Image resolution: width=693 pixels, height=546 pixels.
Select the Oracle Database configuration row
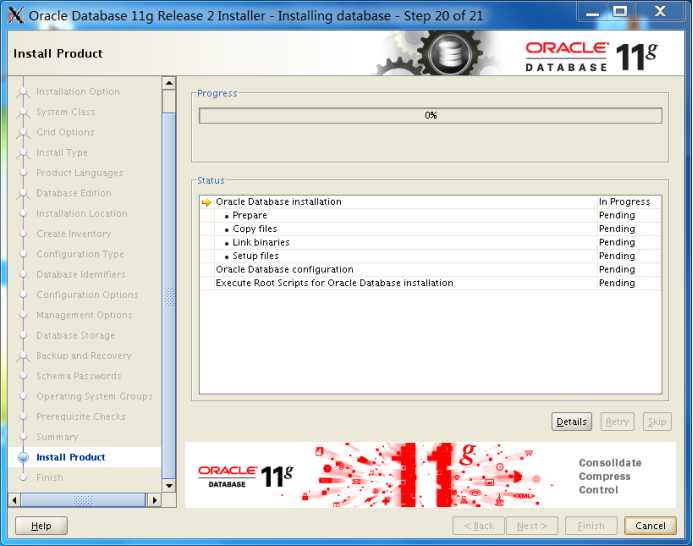[x=430, y=269]
